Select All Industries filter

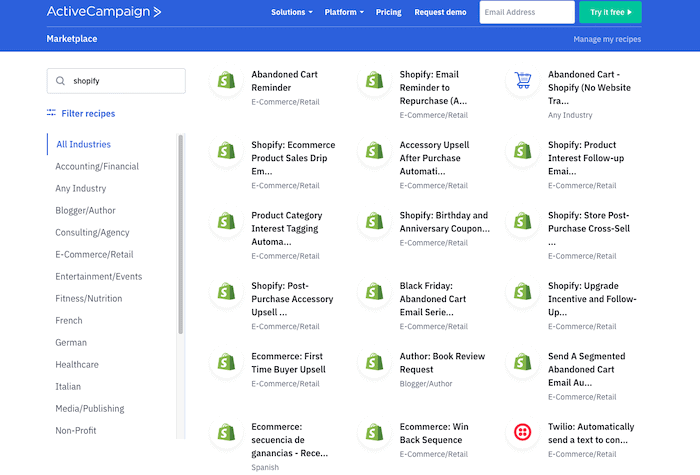(83, 144)
